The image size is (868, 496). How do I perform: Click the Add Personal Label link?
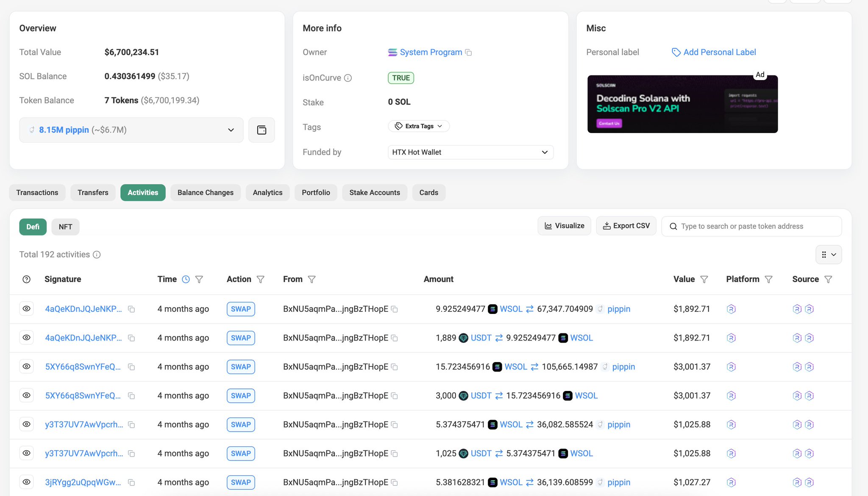click(x=719, y=52)
